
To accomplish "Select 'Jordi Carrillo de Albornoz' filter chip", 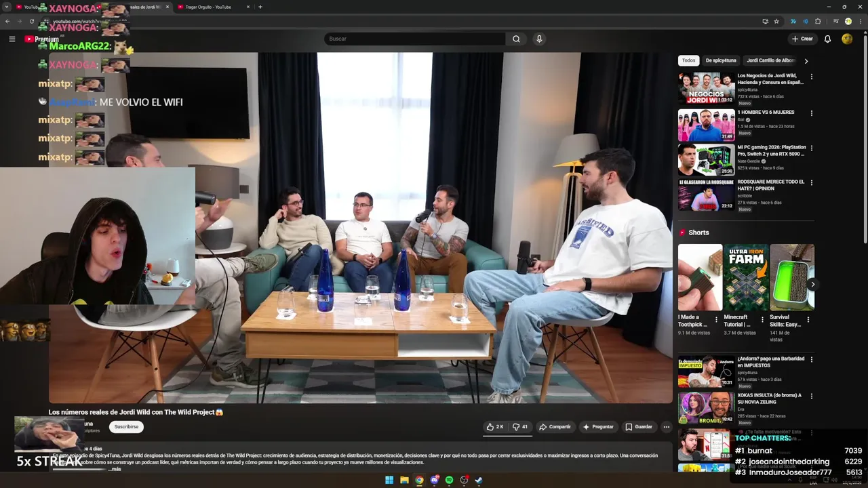I will 771,60.
